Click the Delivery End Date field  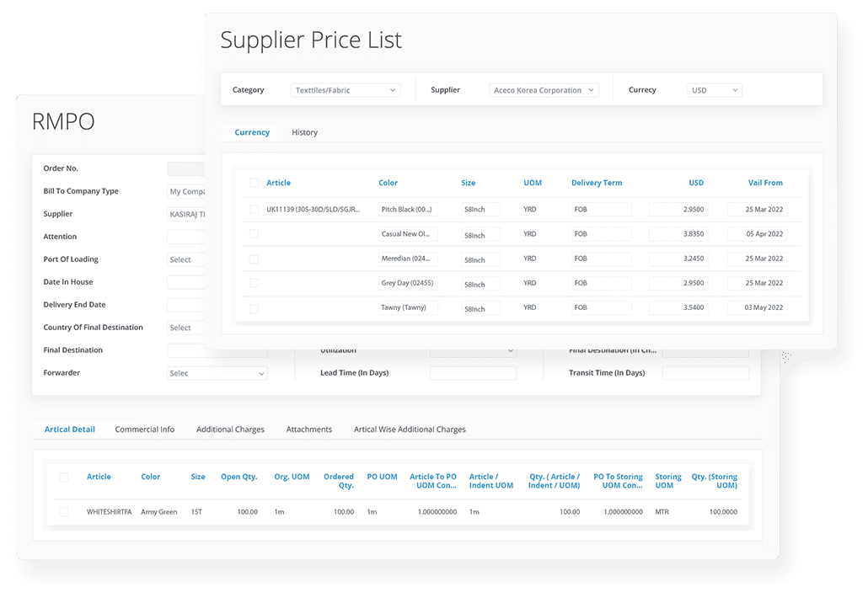pos(186,305)
